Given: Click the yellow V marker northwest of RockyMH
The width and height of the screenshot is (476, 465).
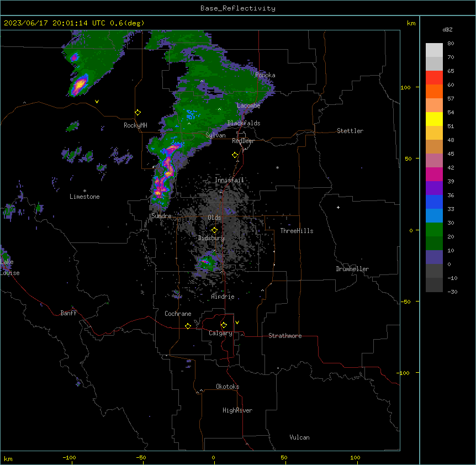Looking at the screenshot, I should pyautogui.click(x=97, y=102).
